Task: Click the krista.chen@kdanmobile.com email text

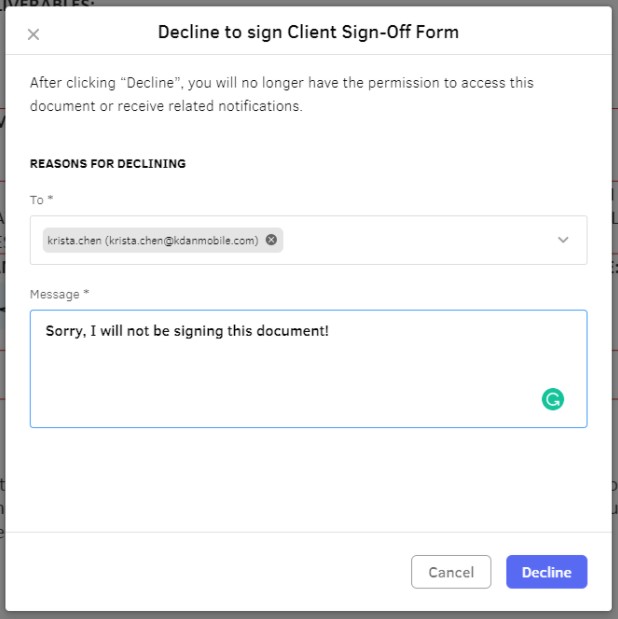Action: coord(184,240)
